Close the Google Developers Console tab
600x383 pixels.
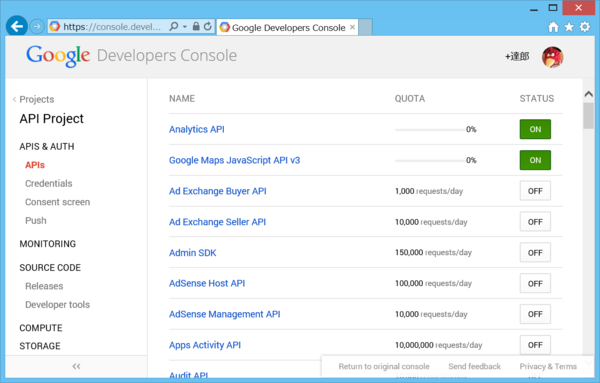click(x=352, y=27)
